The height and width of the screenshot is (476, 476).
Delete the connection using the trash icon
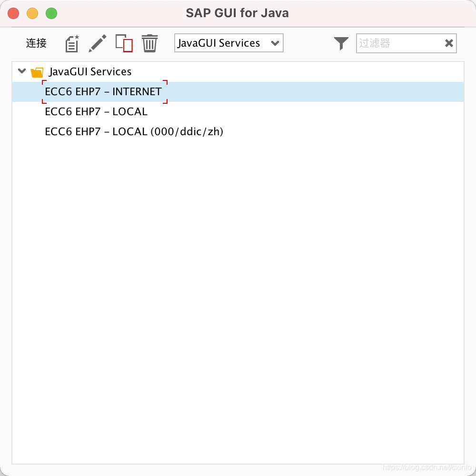(149, 43)
